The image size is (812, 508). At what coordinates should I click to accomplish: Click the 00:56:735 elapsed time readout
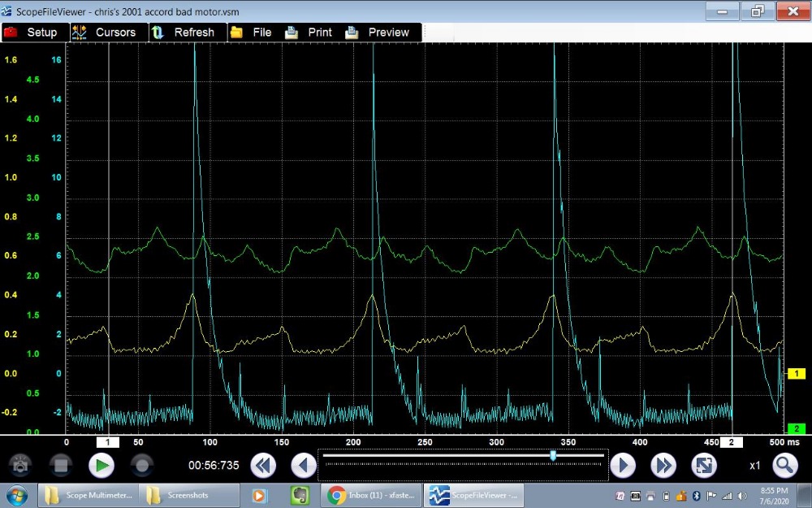pos(214,466)
